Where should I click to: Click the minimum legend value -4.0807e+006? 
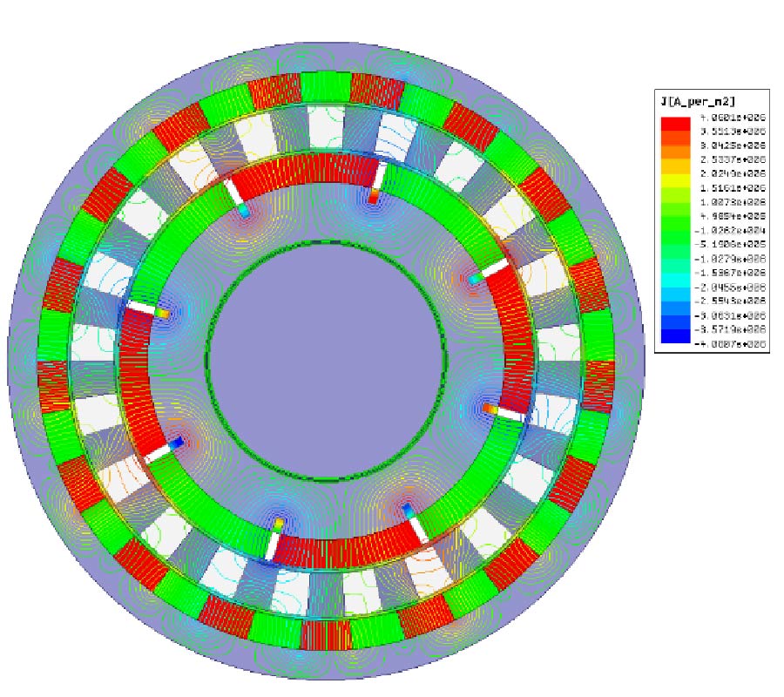[729, 345]
